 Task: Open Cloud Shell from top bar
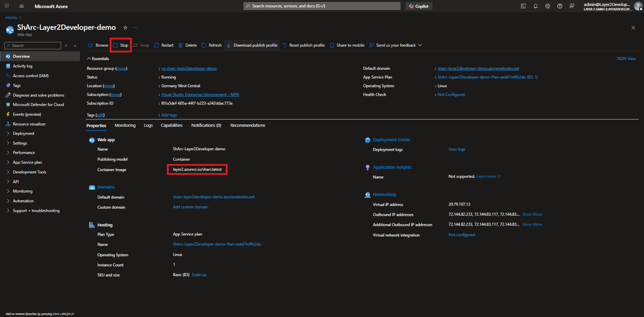click(523, 6)
